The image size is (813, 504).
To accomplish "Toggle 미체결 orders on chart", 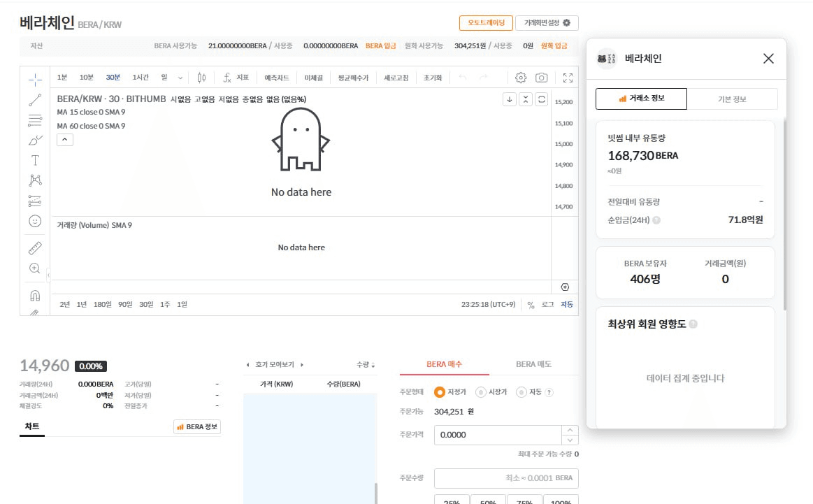I will 313,78.
